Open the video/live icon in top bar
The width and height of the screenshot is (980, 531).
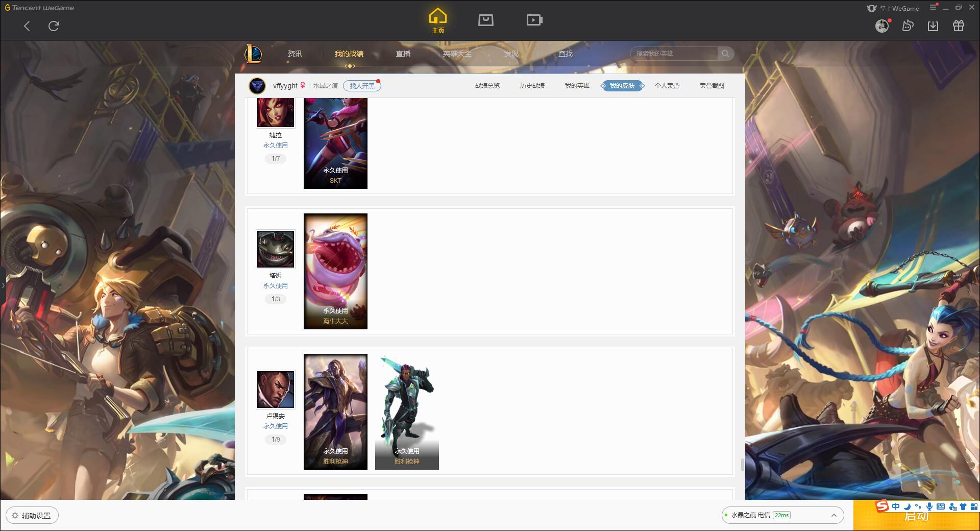[534, 20]
